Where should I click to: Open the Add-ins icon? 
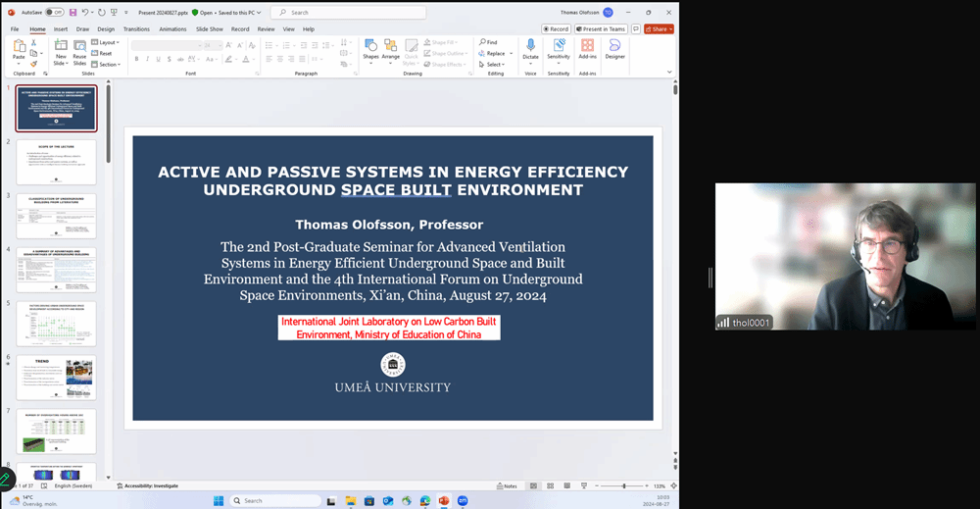point(587,45)
